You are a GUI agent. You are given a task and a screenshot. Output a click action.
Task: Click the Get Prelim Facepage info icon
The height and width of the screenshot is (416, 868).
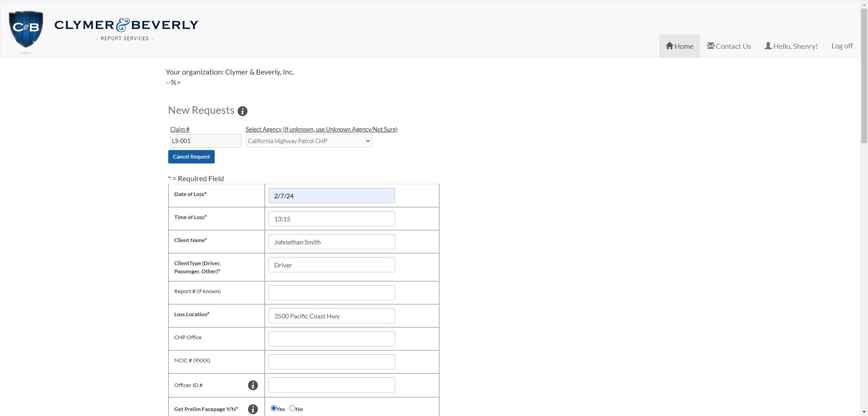tap(253, 409)
